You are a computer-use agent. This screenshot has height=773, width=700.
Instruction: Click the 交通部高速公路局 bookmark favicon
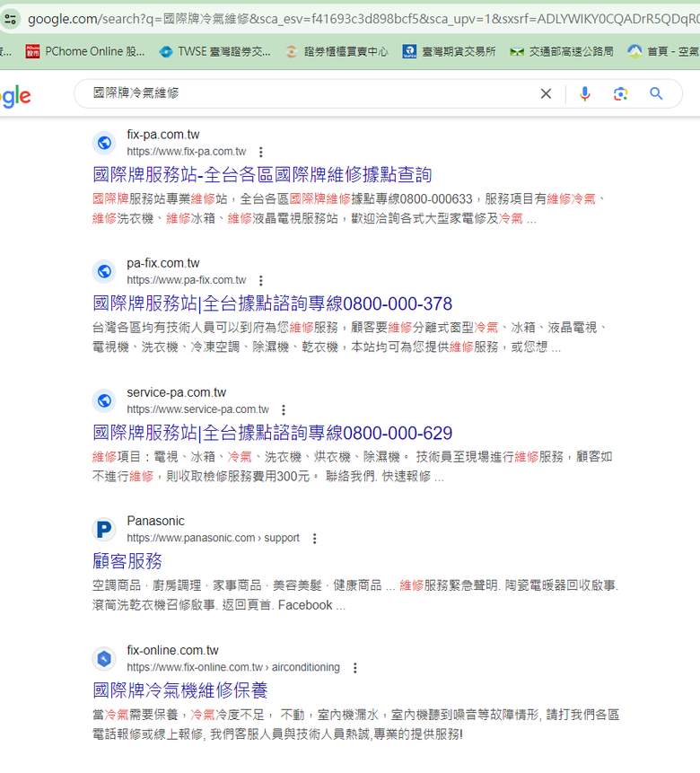coord(517,51)
